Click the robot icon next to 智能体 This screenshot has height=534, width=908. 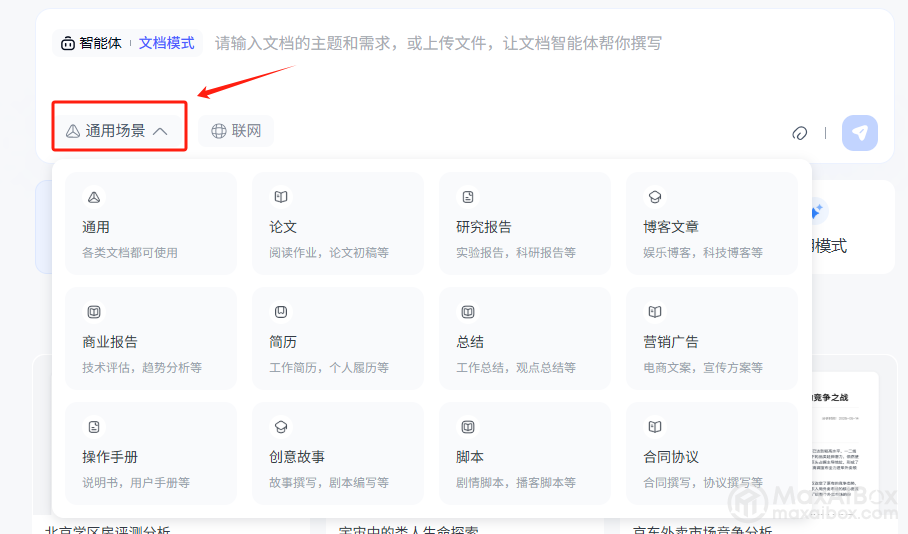(67, 43)
